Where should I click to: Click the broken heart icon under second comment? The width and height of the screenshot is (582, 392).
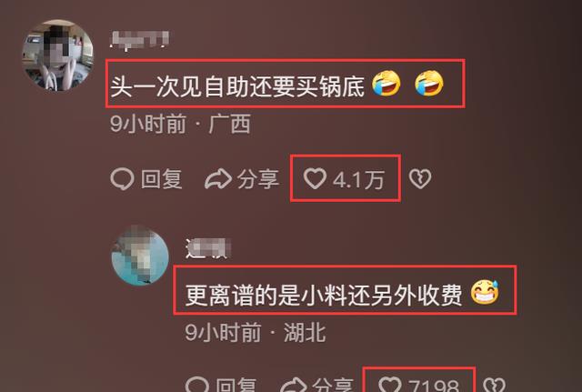pyautogui.click(x=495, y=386)
